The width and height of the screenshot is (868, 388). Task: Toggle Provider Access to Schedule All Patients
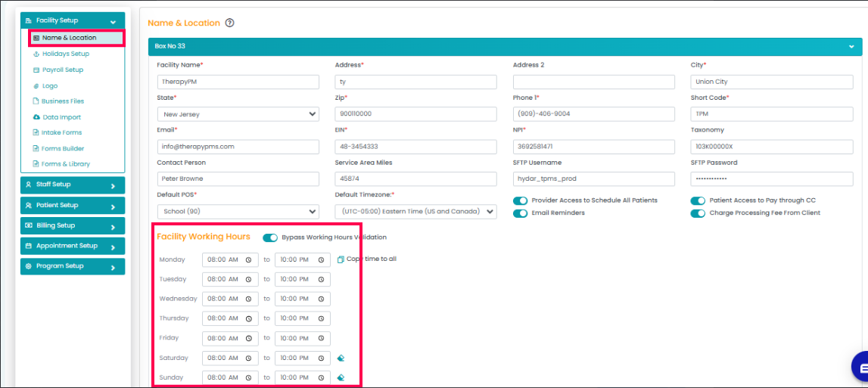pyautogui.click(x=521, y=200)
